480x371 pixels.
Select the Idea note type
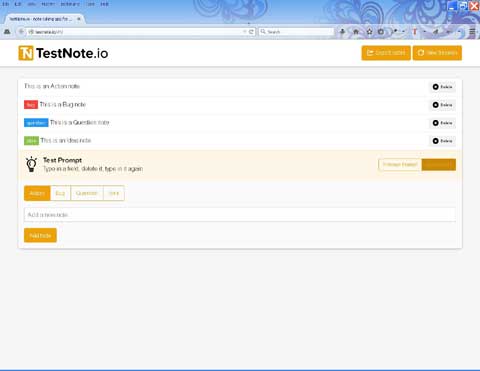(x=114, y=193)
